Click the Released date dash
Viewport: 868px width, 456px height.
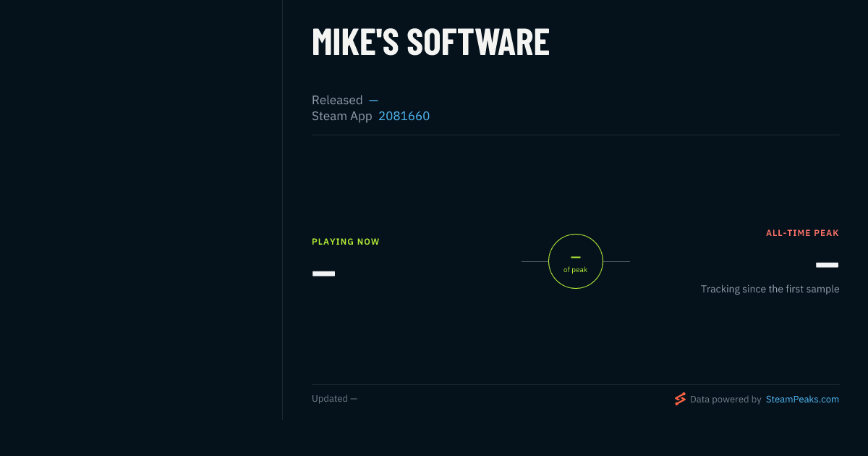tap(373, 100)
